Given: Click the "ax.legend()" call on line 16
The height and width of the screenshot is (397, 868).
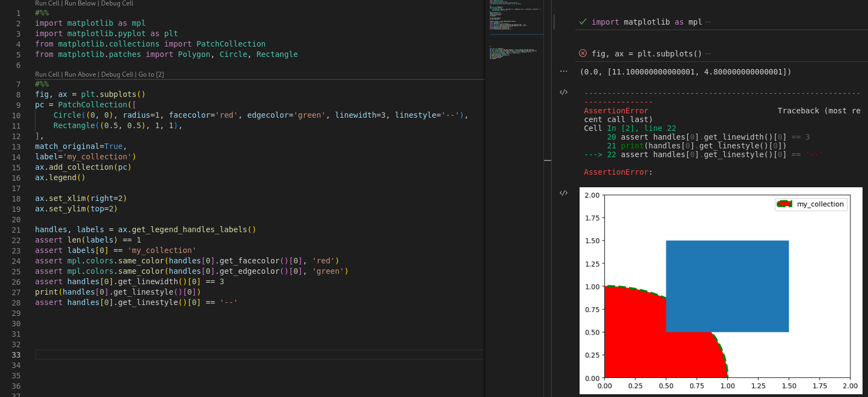Looking at the screenshot, I should (x=60, y=177).
